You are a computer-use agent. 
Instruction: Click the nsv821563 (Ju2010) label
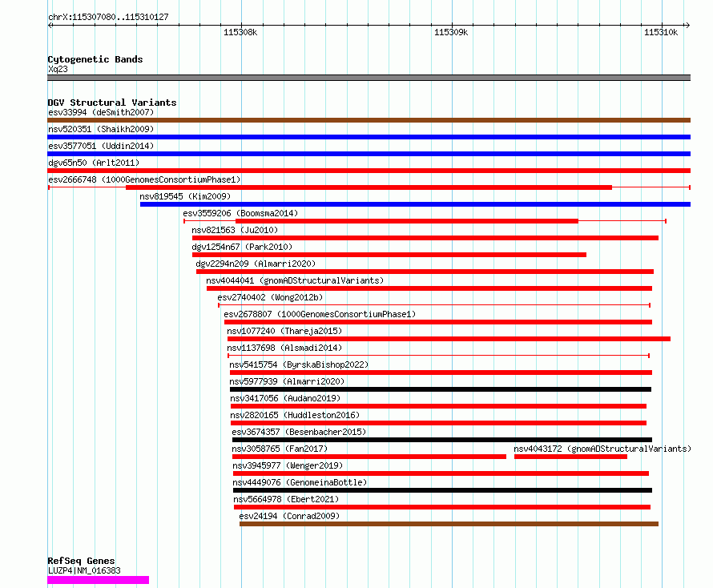click(235, 230)
